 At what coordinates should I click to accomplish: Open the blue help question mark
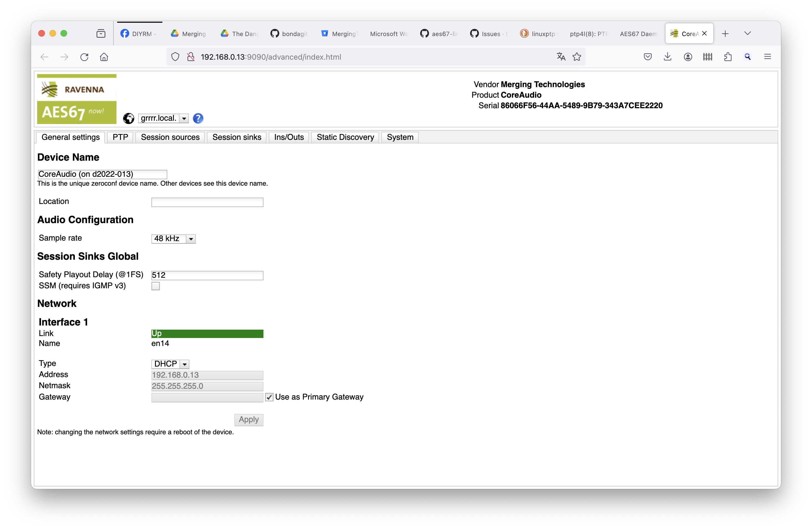click(x=198, y=118)
